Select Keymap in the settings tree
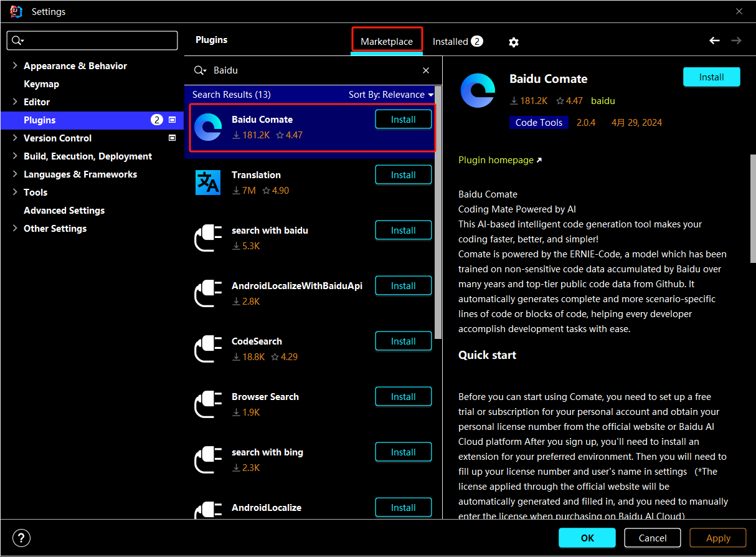Viewport: 756px width, 557px height. 41,83
